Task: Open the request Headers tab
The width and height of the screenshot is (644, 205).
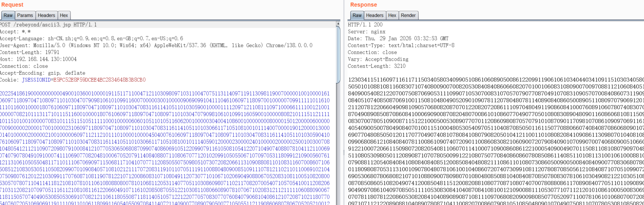Action: 46,15
